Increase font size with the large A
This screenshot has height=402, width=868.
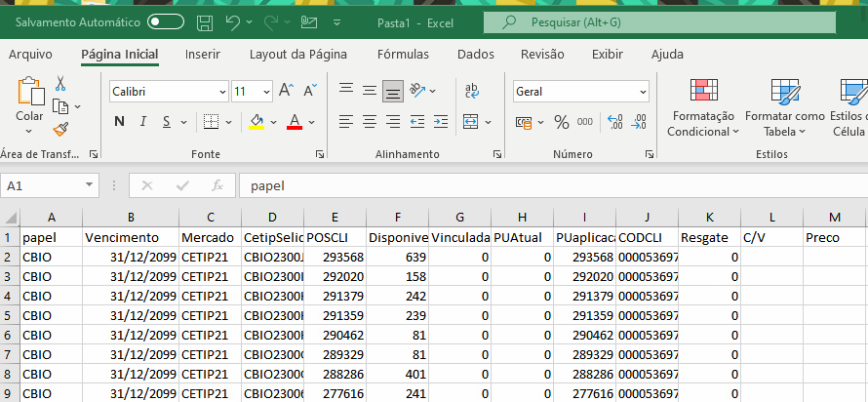[286, 91]
